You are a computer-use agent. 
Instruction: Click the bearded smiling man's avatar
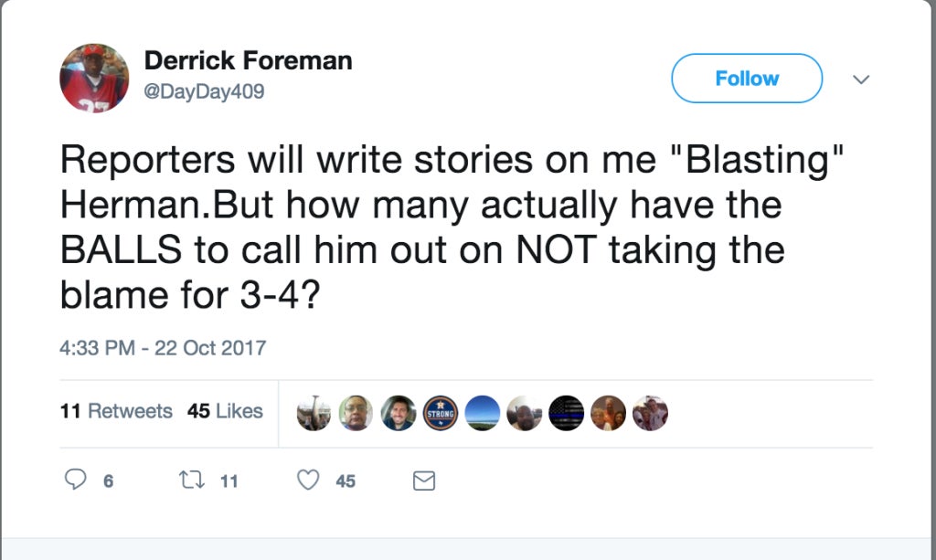pos(399,413)
